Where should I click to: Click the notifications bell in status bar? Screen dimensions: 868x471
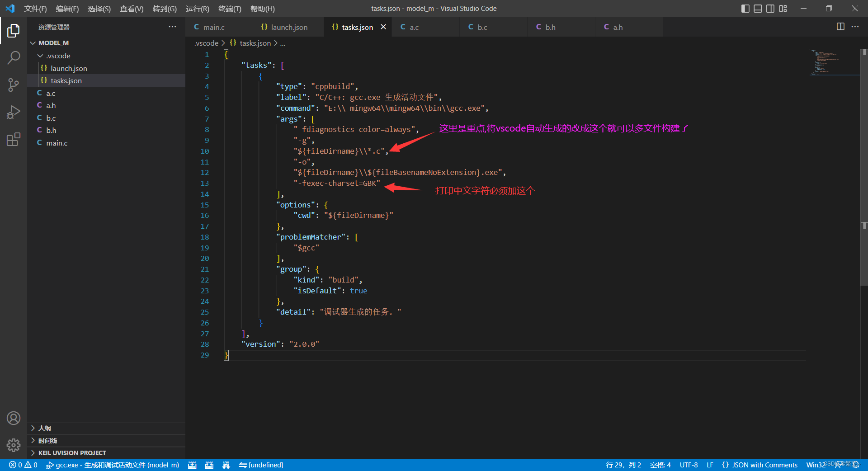(856, 465)
